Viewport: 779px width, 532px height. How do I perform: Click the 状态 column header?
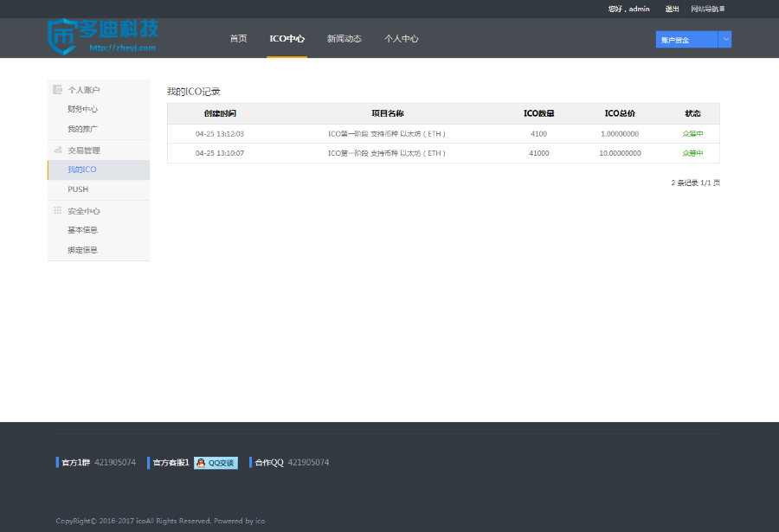pos(692,113)
